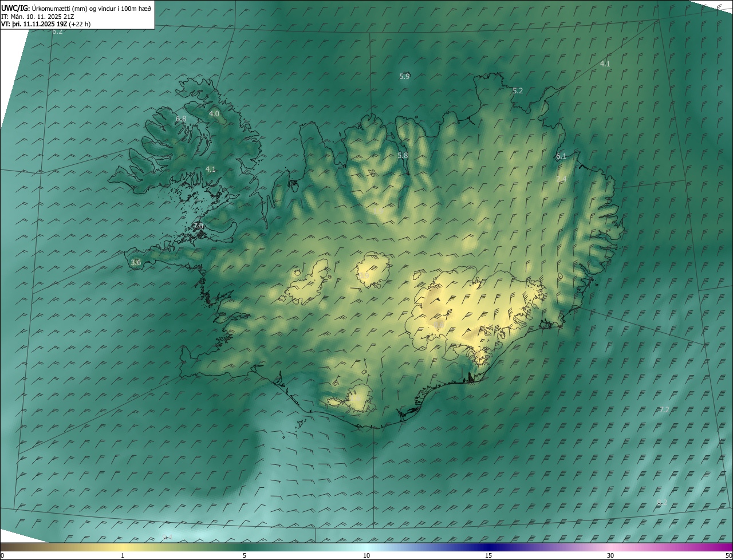Select the 5.9 value north of Iceland

(404, 76)
